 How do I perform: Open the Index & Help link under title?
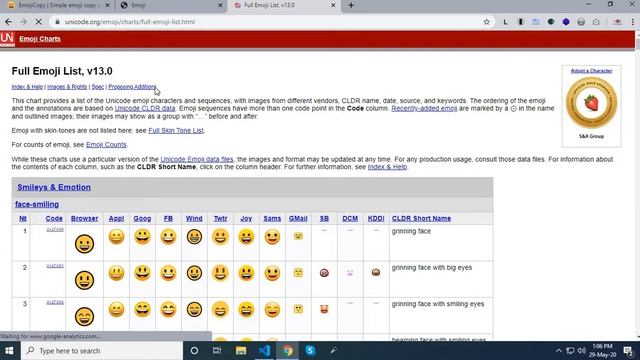tap(27, 87)
